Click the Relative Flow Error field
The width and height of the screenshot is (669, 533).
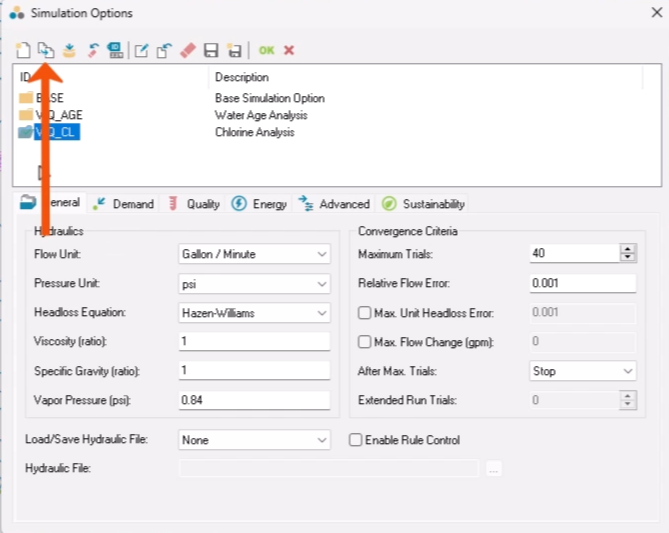click(582, 283)
